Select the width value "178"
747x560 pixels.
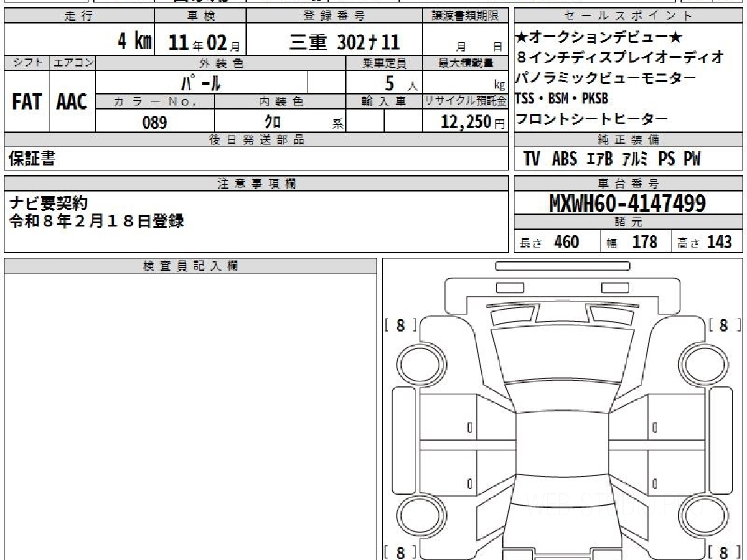coord(644,242)
